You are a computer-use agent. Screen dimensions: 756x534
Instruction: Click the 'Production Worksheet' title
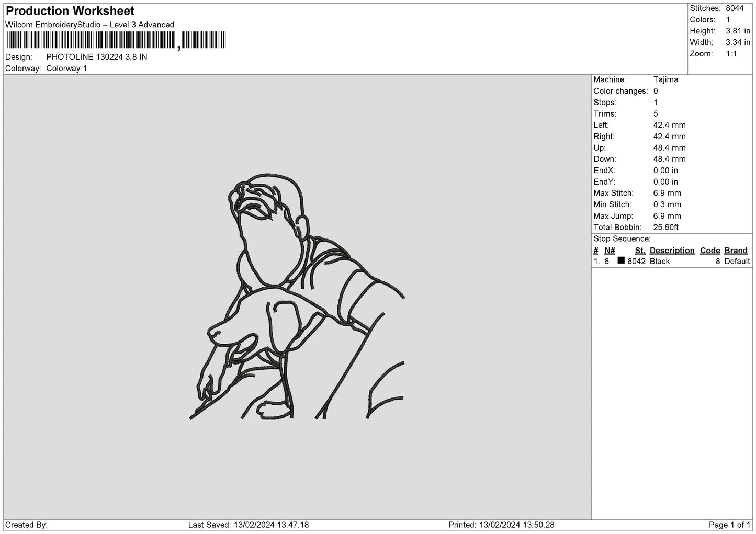pyautogui.click(x=70, y=11)
